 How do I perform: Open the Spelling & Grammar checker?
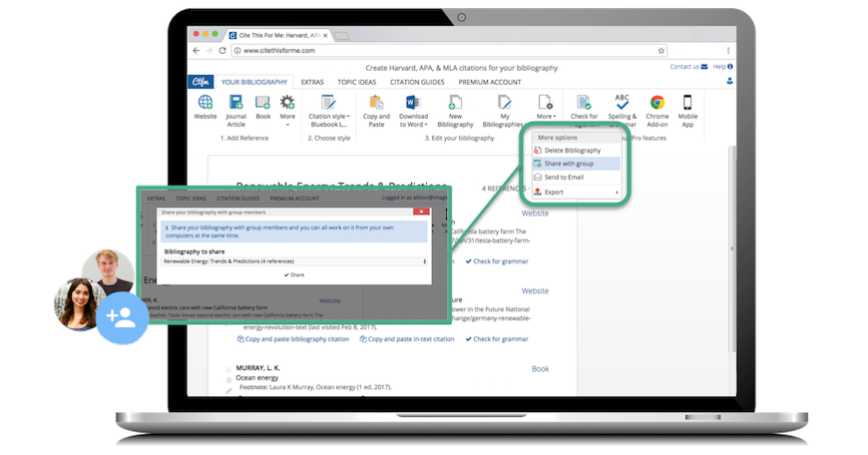point(623,111)
